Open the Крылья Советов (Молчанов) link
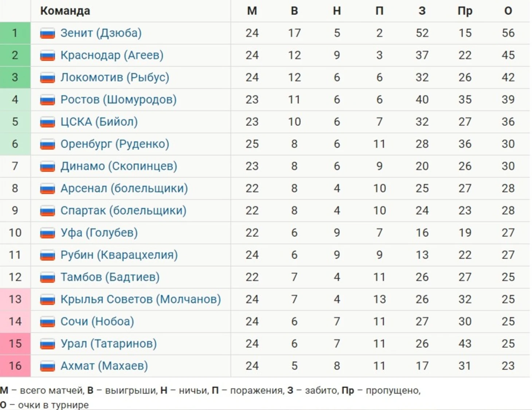This screenshot has width=532, height=410. coord(141,299)
